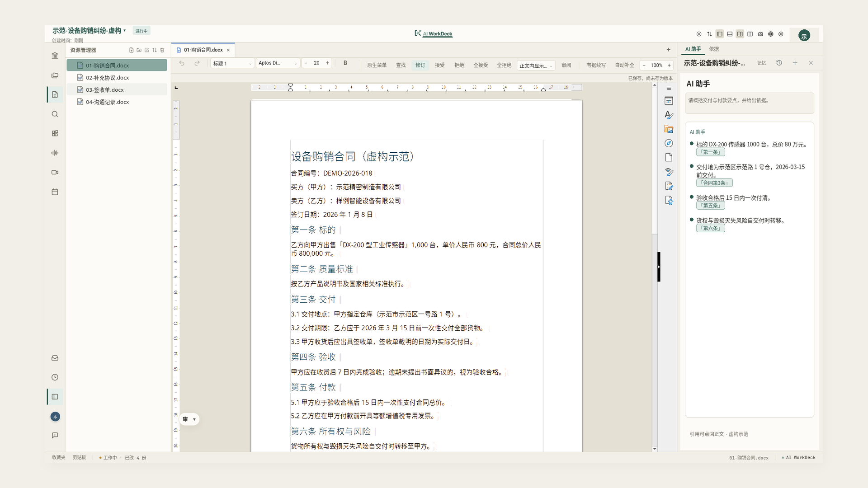Click the camera screenshot icon at top right
The height and width of the screenshot is (488, 868).
(760, 34)
